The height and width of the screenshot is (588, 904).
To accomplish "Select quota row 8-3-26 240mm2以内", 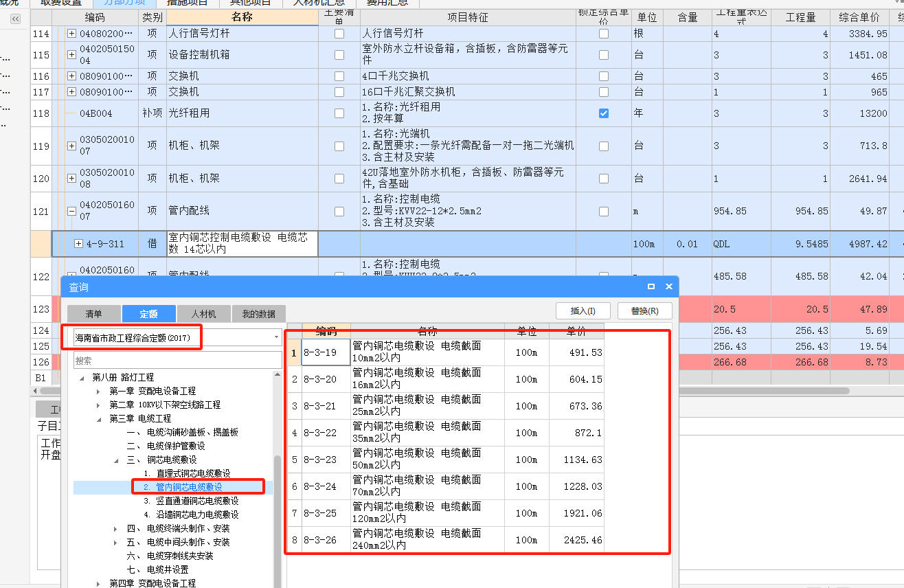I will point(445,540).
